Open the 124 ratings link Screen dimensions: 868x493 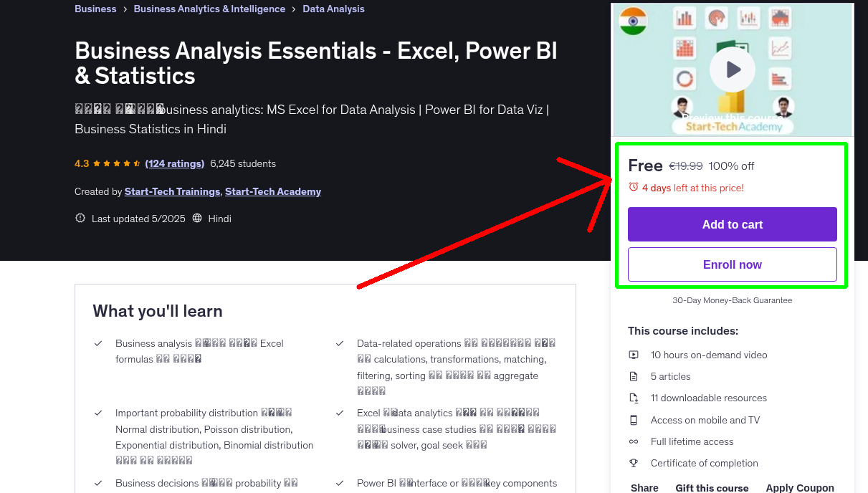pyautogui.click(x=175, y=163)
